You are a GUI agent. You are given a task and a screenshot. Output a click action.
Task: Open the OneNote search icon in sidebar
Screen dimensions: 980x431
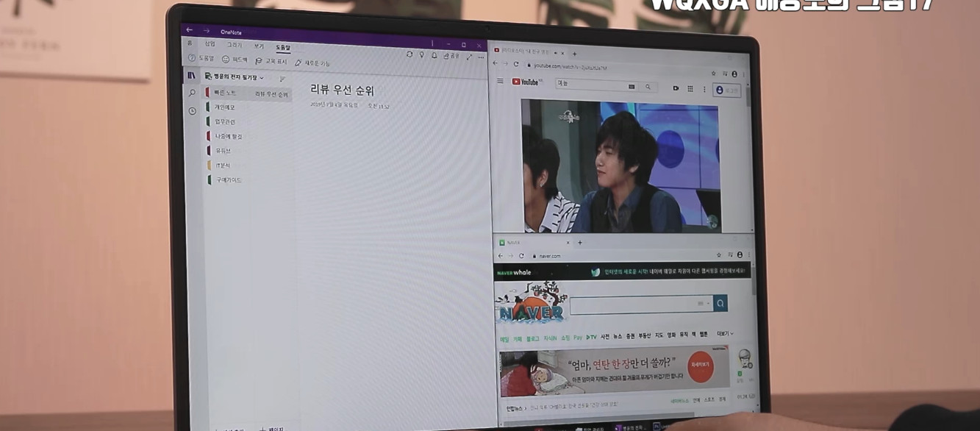[x=192, y=93]
